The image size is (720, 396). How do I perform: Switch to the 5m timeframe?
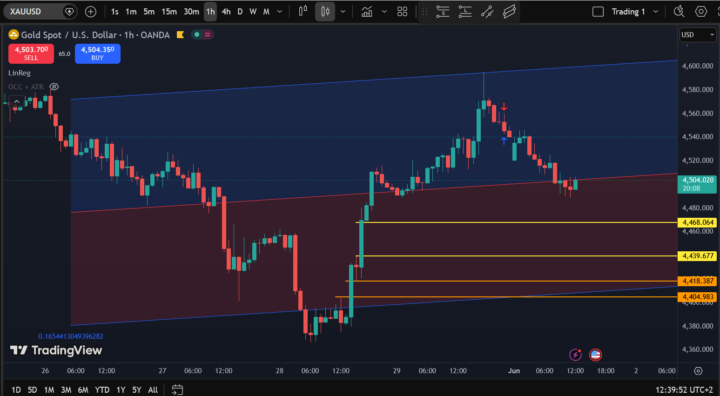pos(149,12)
